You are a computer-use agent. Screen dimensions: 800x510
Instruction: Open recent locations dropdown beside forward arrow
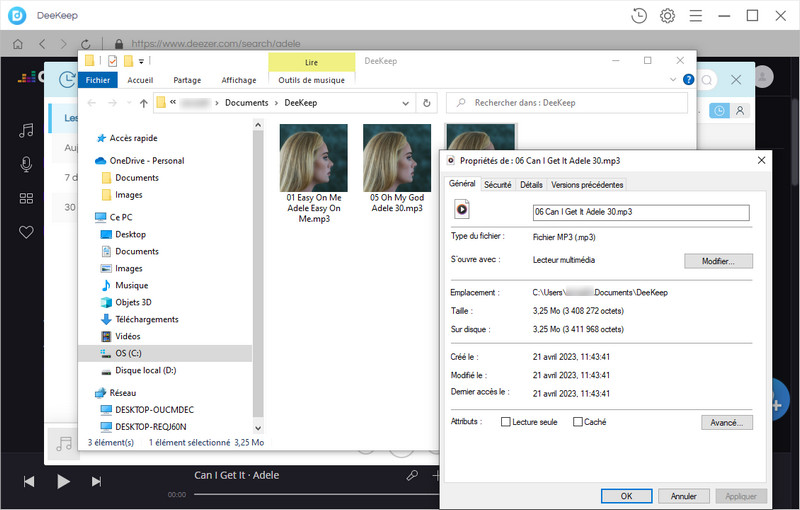[129, 103]
